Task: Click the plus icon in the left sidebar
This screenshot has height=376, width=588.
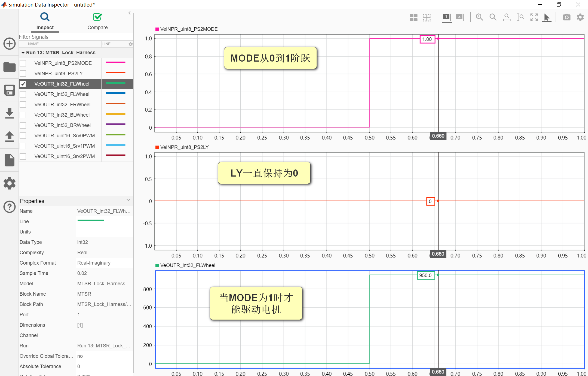Action: (x=10, y=44)
